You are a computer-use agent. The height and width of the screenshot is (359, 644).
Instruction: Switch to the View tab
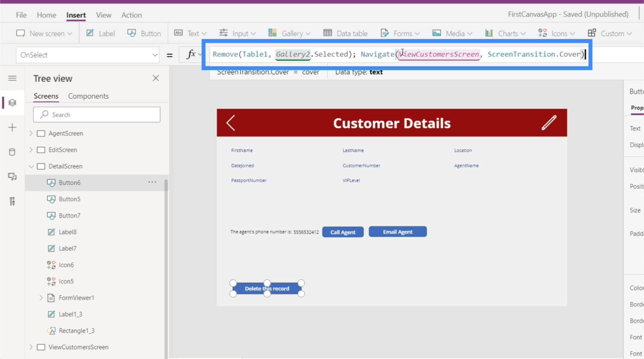[103, 15]
